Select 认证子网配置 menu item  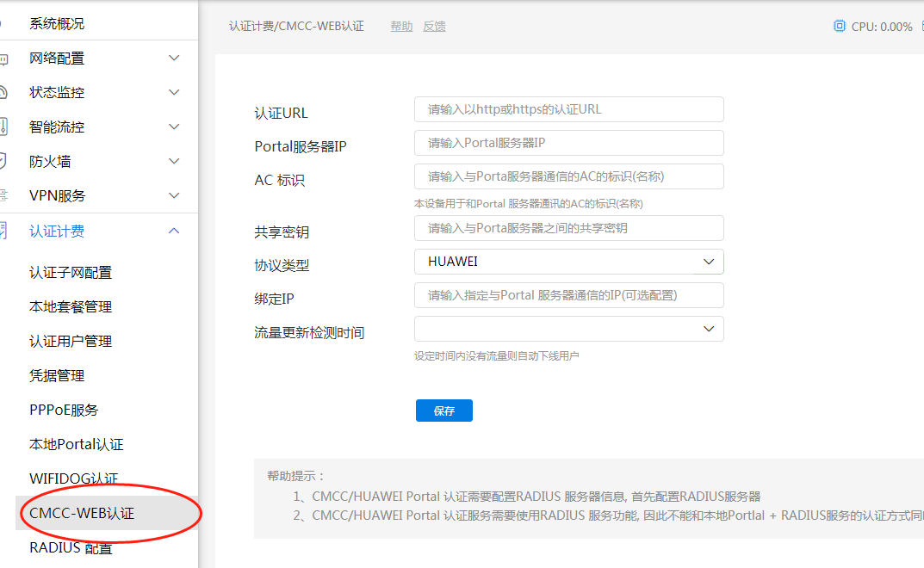[71, 273]
